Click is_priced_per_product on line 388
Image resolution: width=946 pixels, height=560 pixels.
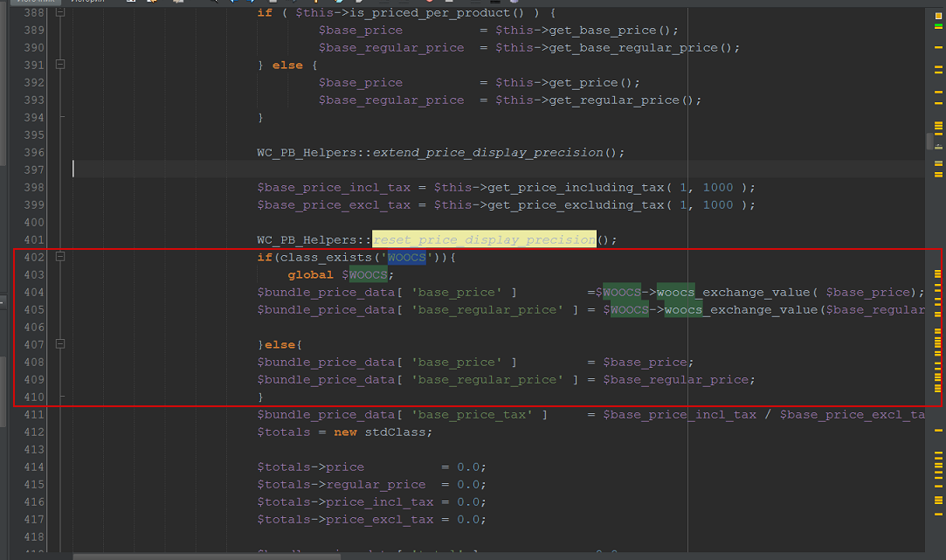pyautogui.click(x=430, y=13)
